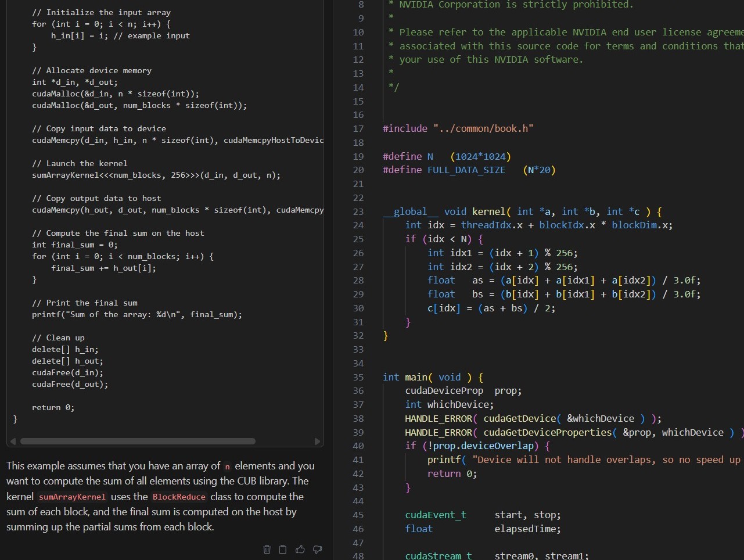Click the sumArrayKernel inline code in explanation
This screenshot has height=560, width=744.
[x=73, y=497]
